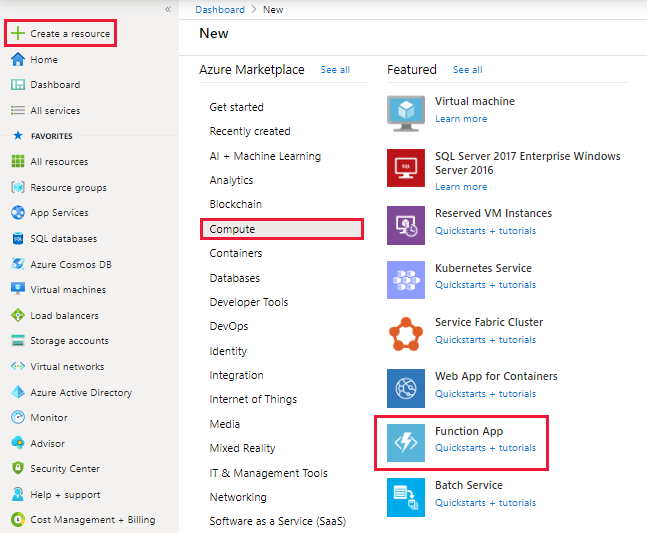Select Developer Tools category
Image resolution: width=647 pixels, height=533 pixels.
point(249,302)
